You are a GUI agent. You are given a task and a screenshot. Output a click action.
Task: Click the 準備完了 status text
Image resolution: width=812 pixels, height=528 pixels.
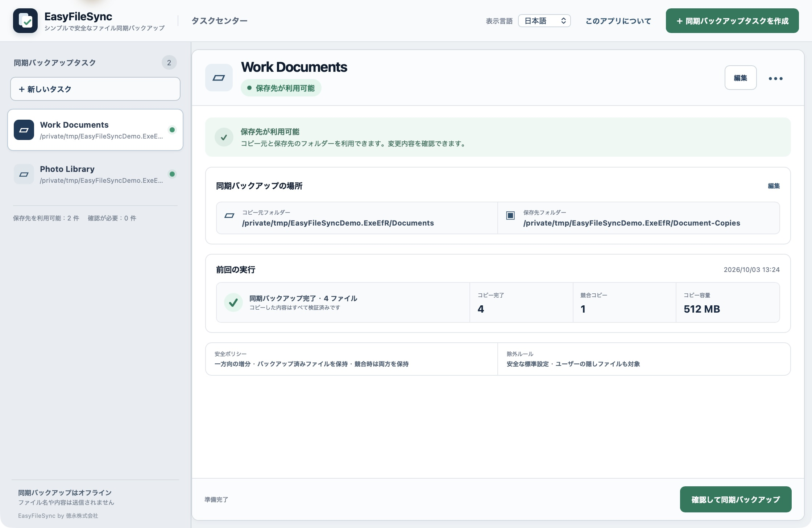click(216, 500)
